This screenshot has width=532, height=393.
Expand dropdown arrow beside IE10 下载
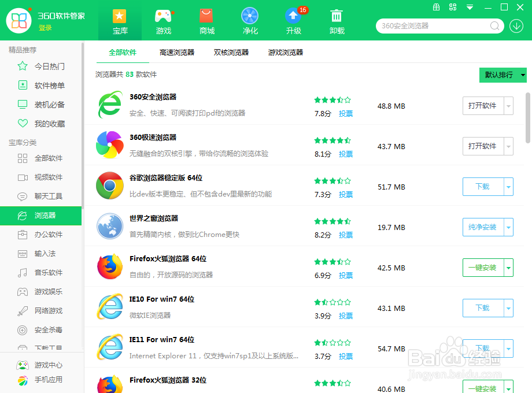coord(508,308)
